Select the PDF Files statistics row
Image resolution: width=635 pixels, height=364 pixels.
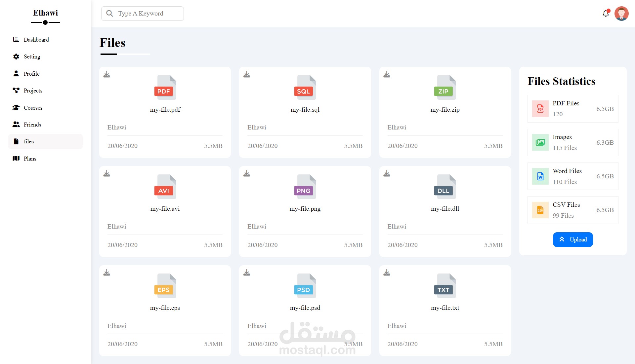pyautogui.click(x=572, y=109)
